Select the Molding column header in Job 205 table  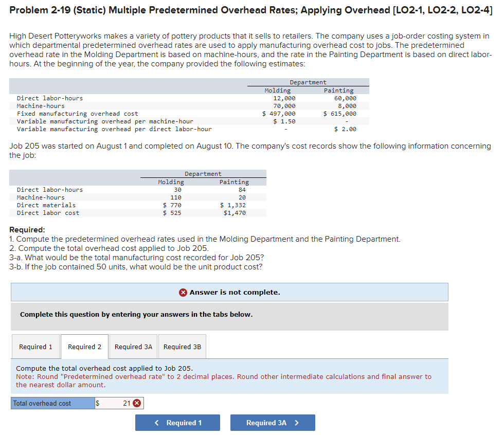(171, 182)
